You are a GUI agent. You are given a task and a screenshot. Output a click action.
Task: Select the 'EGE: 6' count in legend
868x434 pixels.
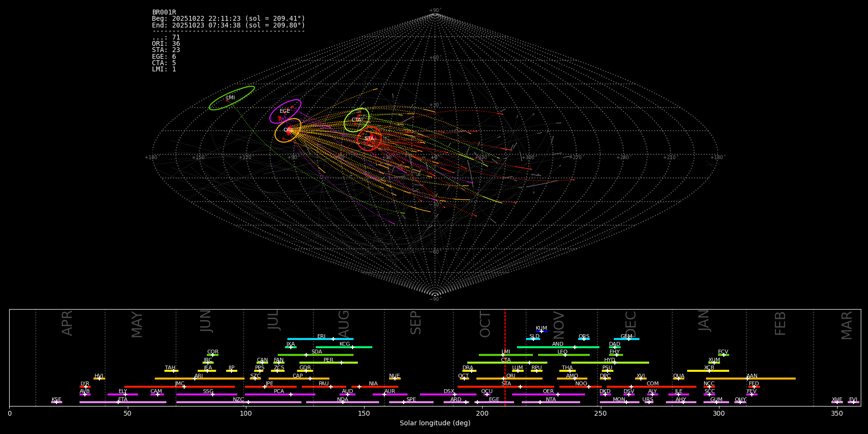click(x=164, y=56)
